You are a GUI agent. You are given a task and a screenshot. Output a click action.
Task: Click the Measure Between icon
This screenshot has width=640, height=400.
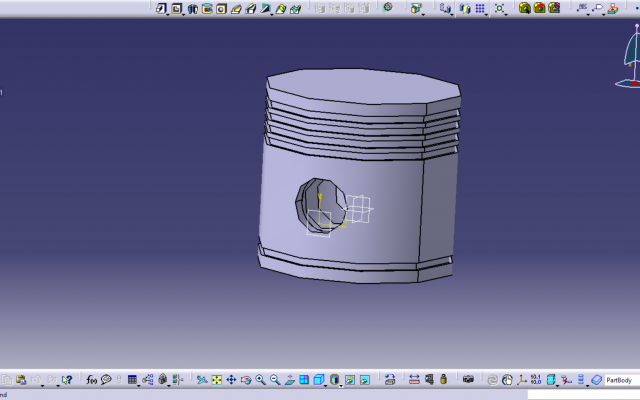pos(414,380)
